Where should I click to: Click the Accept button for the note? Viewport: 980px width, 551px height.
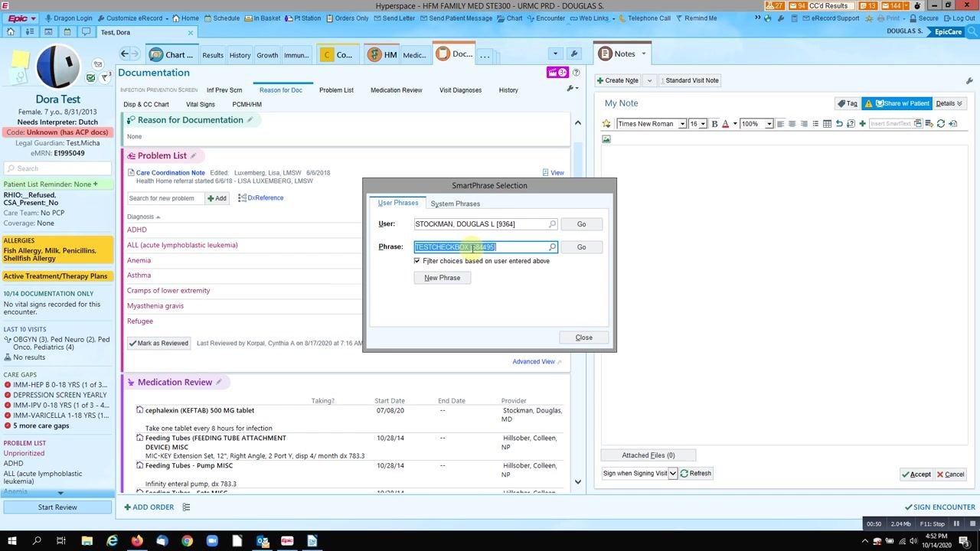[916, 474]
